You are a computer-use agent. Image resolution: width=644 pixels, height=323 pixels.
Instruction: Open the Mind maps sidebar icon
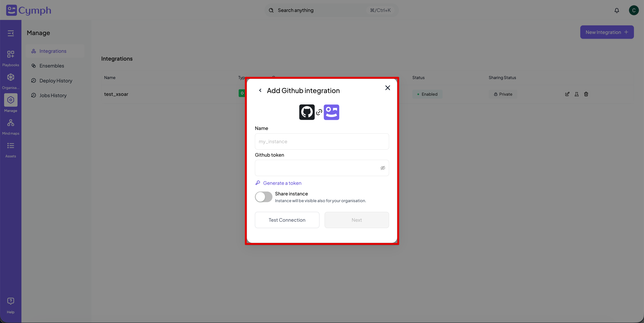click(10, 123)
